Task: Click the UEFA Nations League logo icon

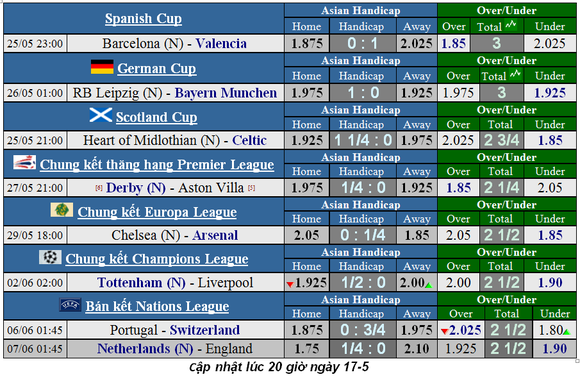Action: (x=70, y=304)
